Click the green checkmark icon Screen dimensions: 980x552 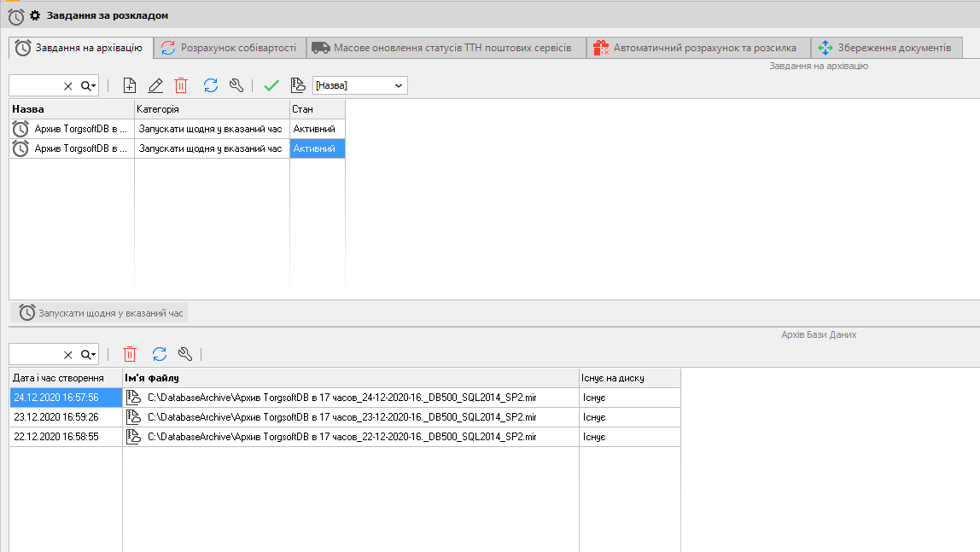[x=271, y=85]
